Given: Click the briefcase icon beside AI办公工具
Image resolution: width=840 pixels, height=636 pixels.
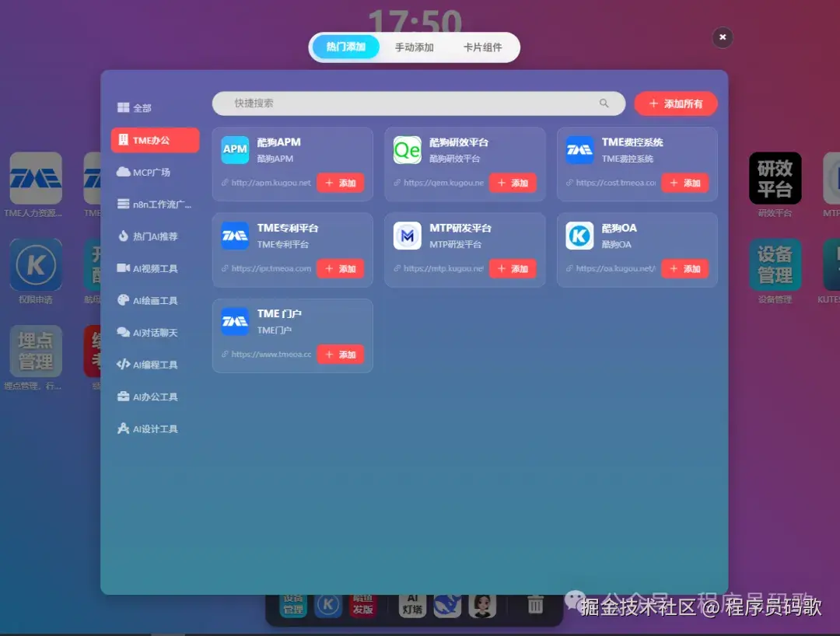Looking at the screenshot, I should coord(123,397).
